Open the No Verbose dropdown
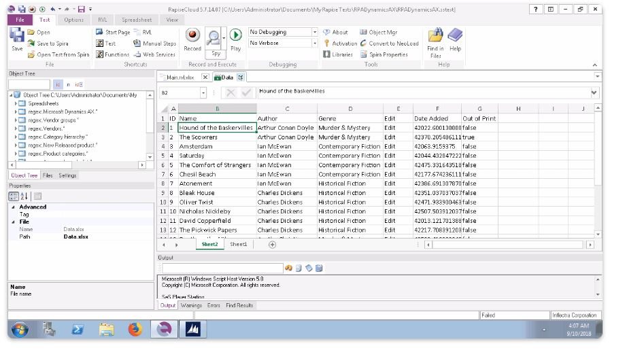 314,43
